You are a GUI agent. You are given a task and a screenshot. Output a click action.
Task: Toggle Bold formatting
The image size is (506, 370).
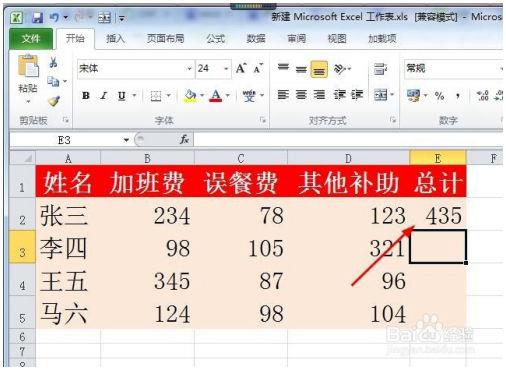[86, 96]
